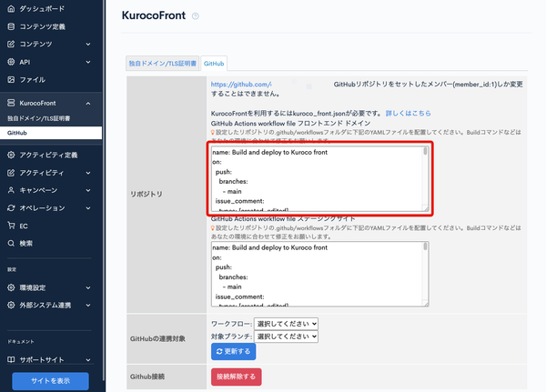Screen dimensions: 546x392
Task: Expand the 外部システム連携 menu chevron
Action: point(88,306)
